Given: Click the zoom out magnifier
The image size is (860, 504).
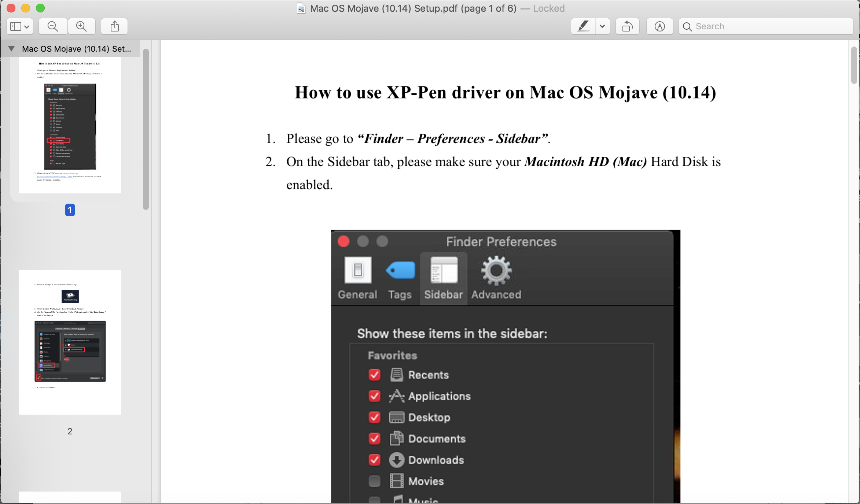Looking at the screenshot, I should coord(53,26).
